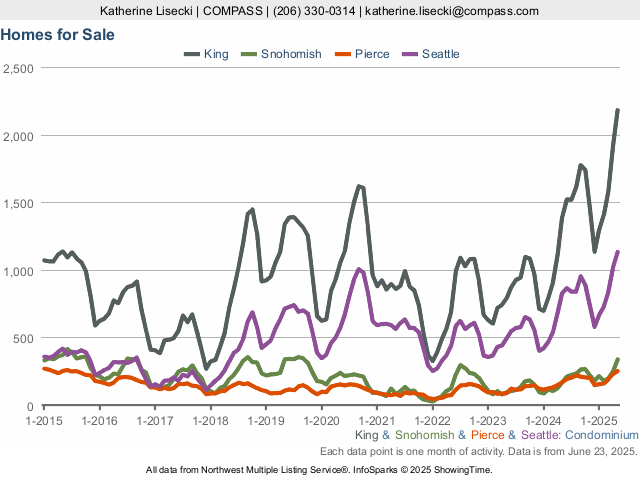Click the Condominium property type footer label
Viewport: 640px width, 480px height.
click(598, 436)
